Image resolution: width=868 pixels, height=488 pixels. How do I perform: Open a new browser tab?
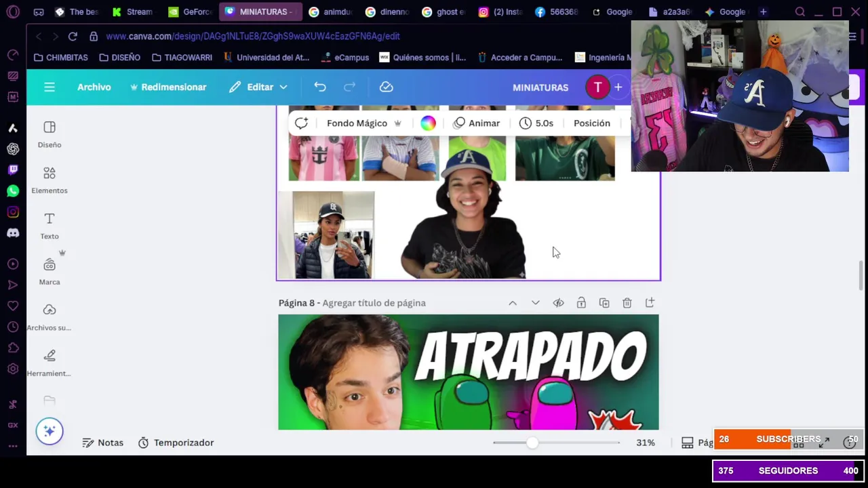763,12
